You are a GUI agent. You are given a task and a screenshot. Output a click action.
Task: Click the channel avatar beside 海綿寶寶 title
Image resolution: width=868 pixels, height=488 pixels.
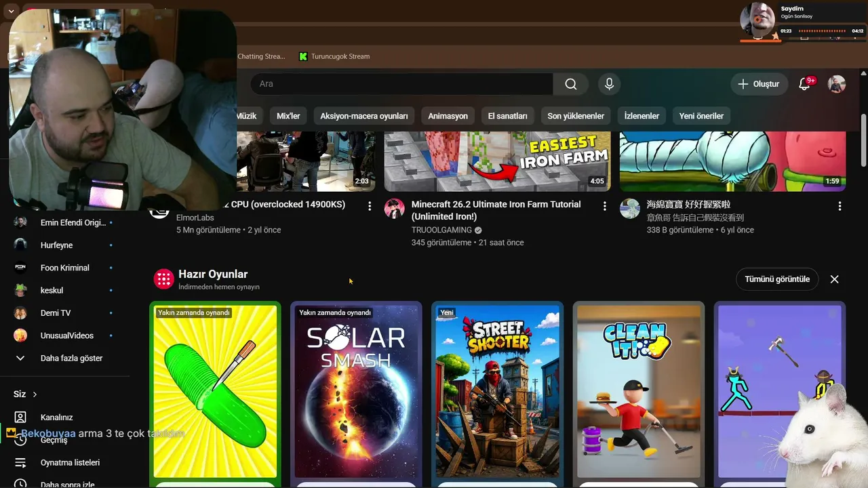click(630, 209)
